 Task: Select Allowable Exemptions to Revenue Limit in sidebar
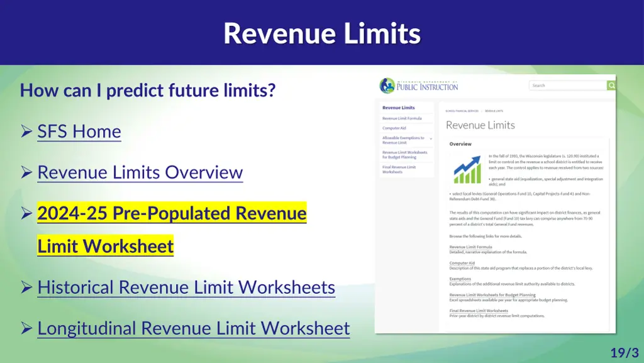(x=403, y=140)
